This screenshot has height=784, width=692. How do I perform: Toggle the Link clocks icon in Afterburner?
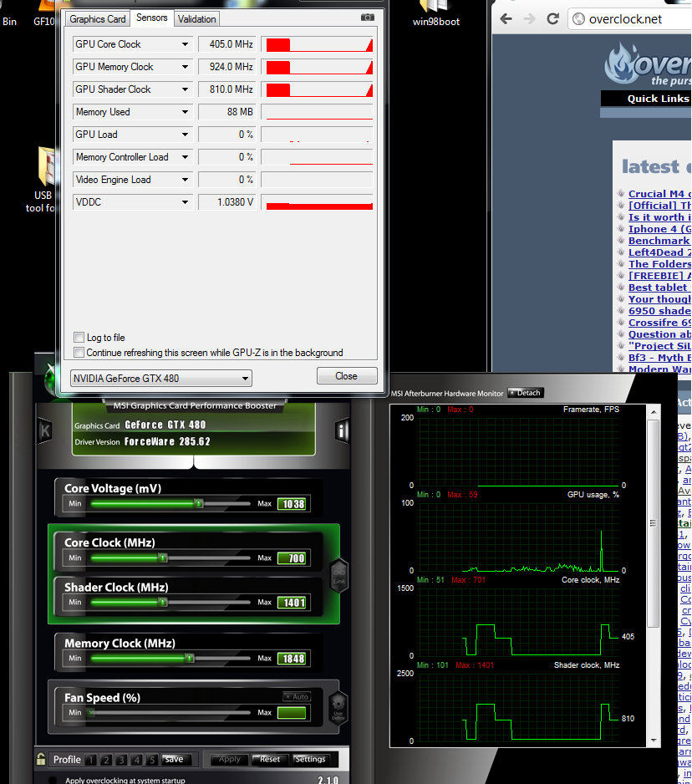click(339, 576)
